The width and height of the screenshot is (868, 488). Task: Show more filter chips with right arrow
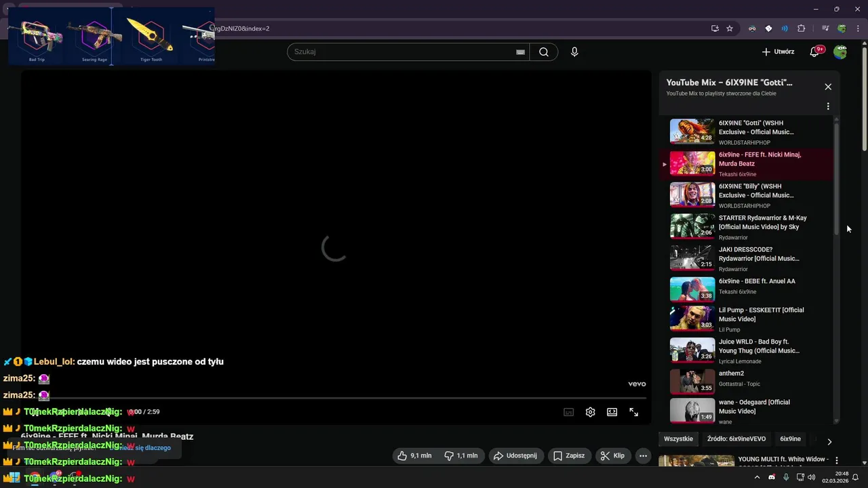(829, 442)
